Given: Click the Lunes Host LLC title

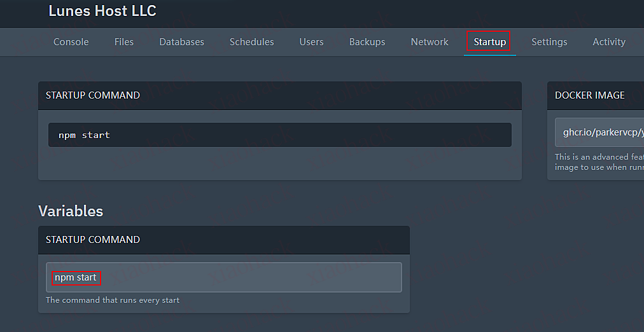Looking at the screenshot, I should point(102,11).
